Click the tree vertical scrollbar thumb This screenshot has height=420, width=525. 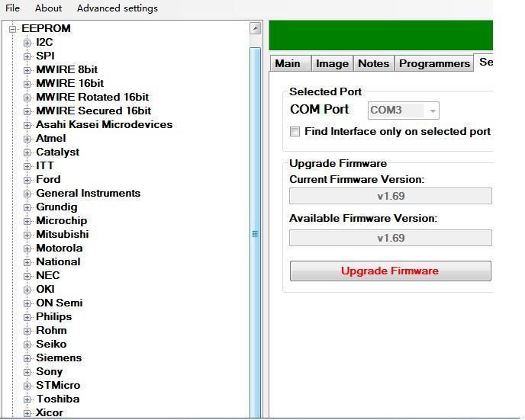(256, 232)
